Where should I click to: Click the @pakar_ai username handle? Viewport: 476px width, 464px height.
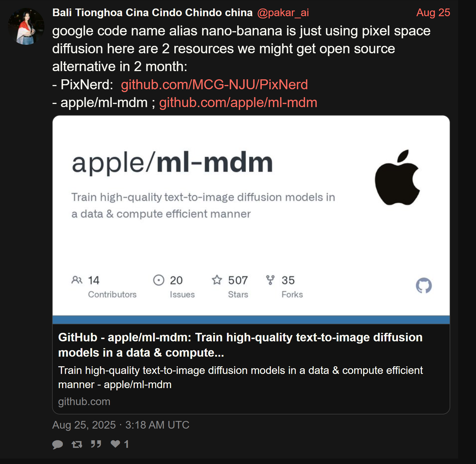(283, 13)
